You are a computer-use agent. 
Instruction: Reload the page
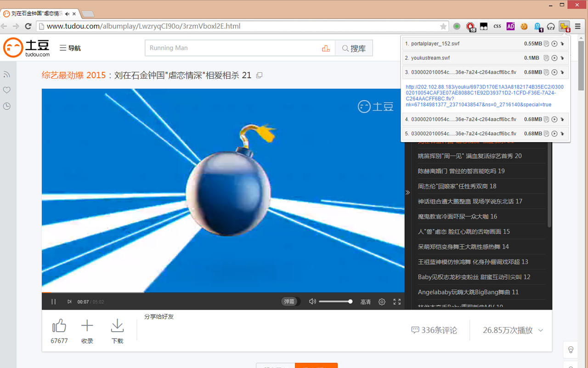pos(28,26)
